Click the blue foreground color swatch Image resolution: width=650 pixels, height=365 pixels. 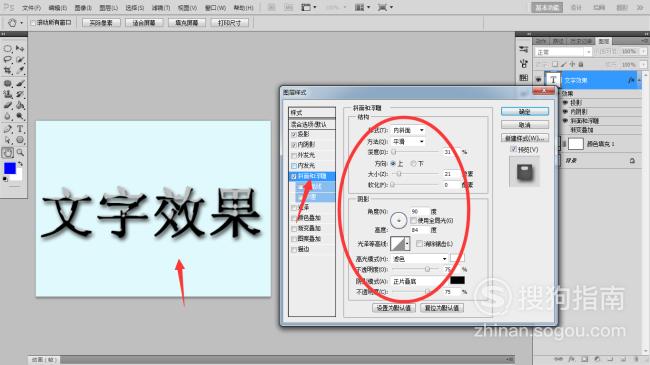click(x=10, y=168)
